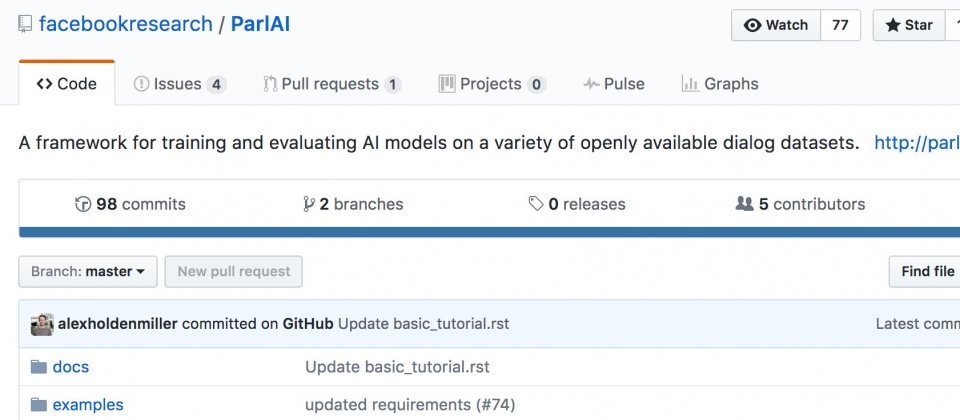Image resolution: width=960 pixels, height=420 pixels.
Task: Open the Pull requests tab
Action: point(332,84)
